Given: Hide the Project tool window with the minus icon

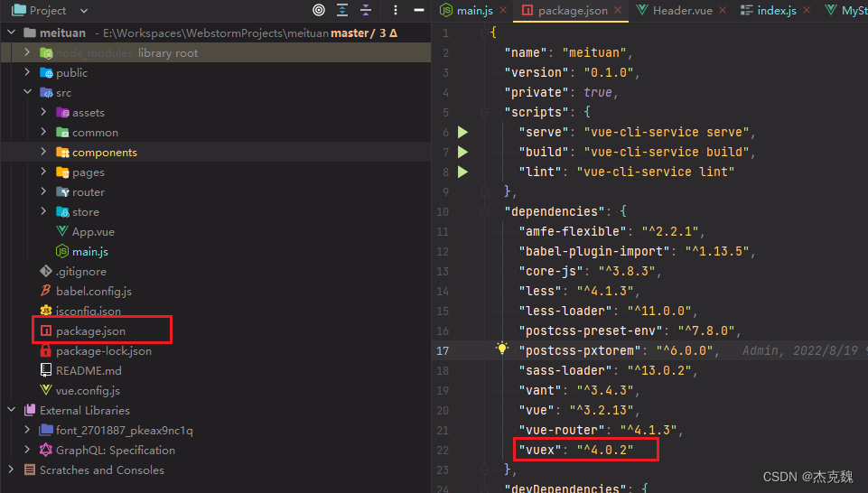Looking at the screenshot, I should pos(419,10).
